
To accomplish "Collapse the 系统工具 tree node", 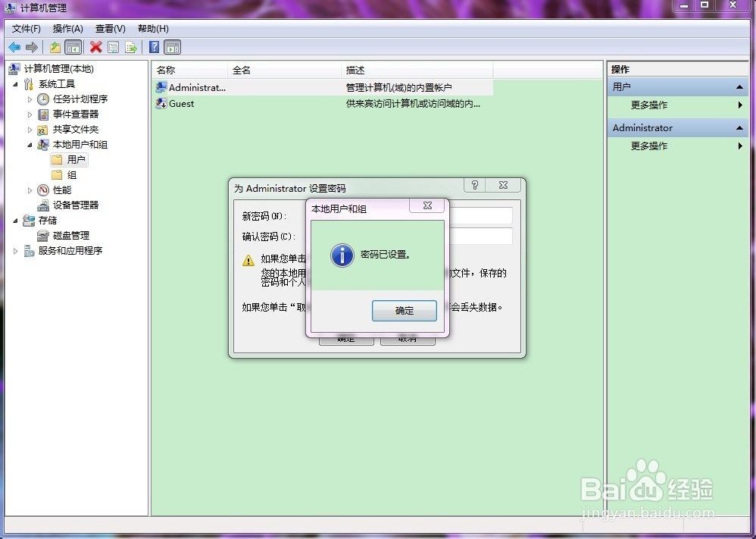I will click(x=15, y=84).
